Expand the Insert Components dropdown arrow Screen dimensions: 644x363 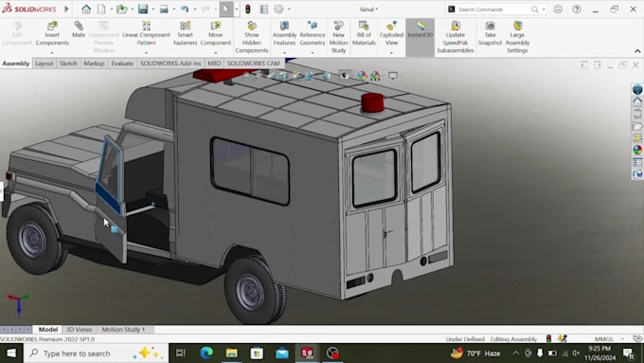[52, 53]
